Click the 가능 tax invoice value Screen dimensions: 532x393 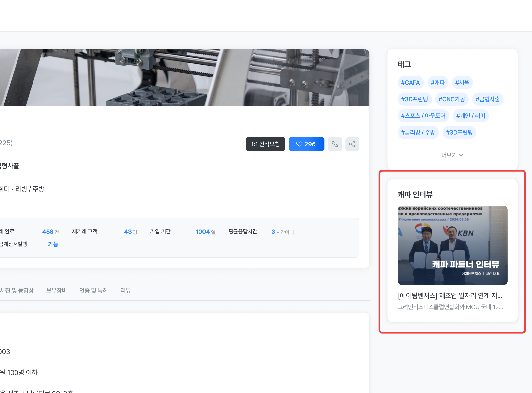pyautogui.click(x=53, y=244)
